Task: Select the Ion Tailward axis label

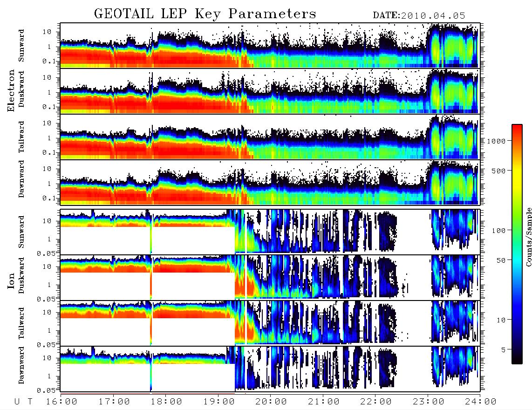Action: 21,323
